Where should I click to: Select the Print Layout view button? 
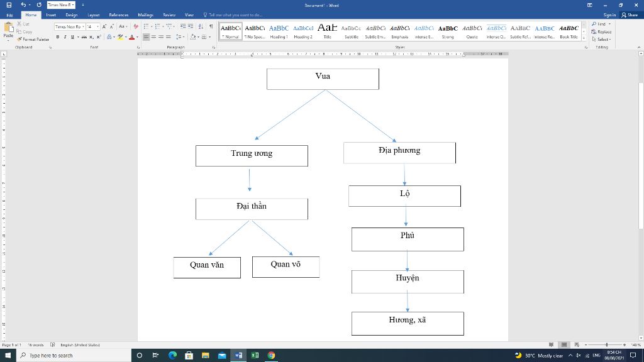[x=564, y=345]
